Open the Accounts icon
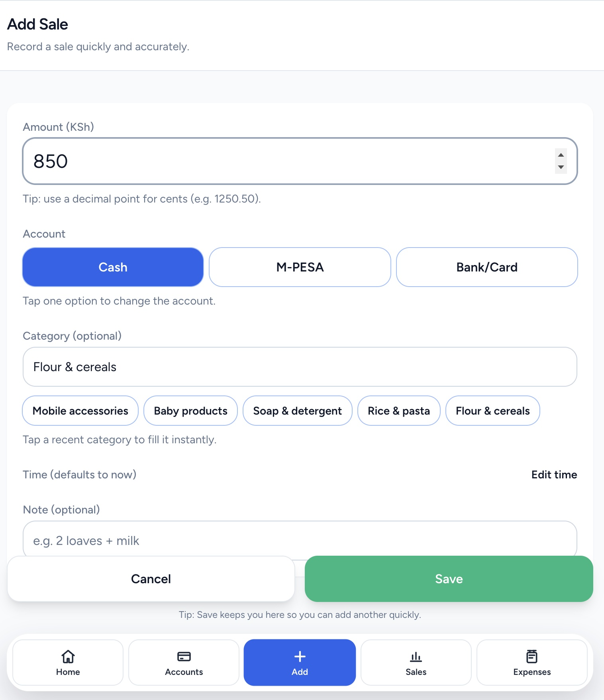 [x=183, y=662]
